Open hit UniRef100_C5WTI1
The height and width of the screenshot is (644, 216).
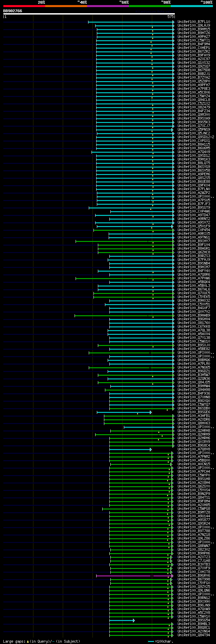pyautogui.click(x=194, y=41)
